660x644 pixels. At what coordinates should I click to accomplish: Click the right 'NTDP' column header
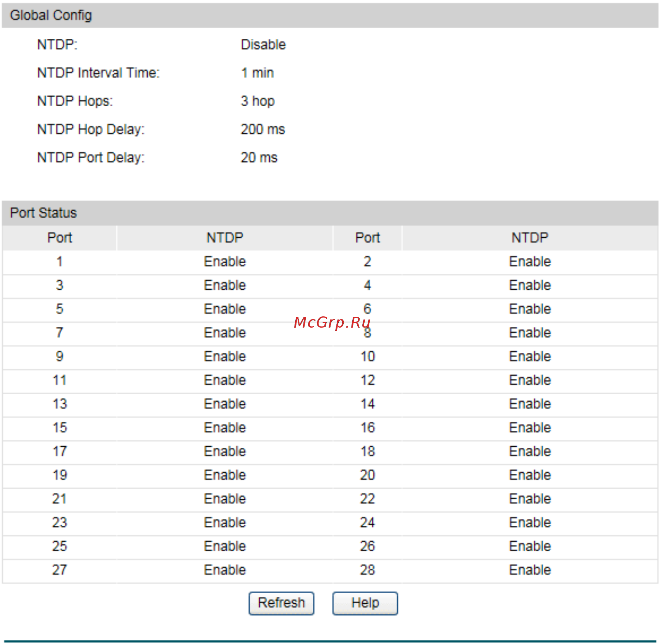point(530,238)
